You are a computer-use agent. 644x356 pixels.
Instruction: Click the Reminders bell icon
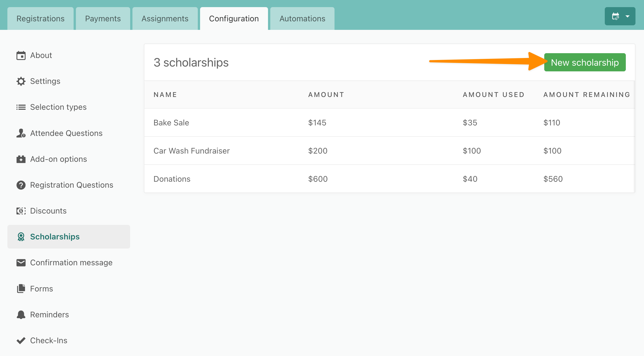(21, 314)
